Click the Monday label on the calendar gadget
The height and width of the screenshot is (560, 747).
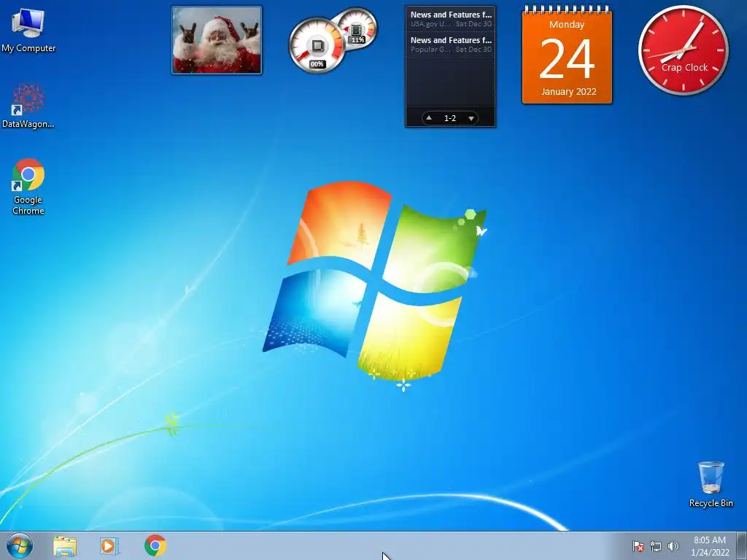[567, 24]
